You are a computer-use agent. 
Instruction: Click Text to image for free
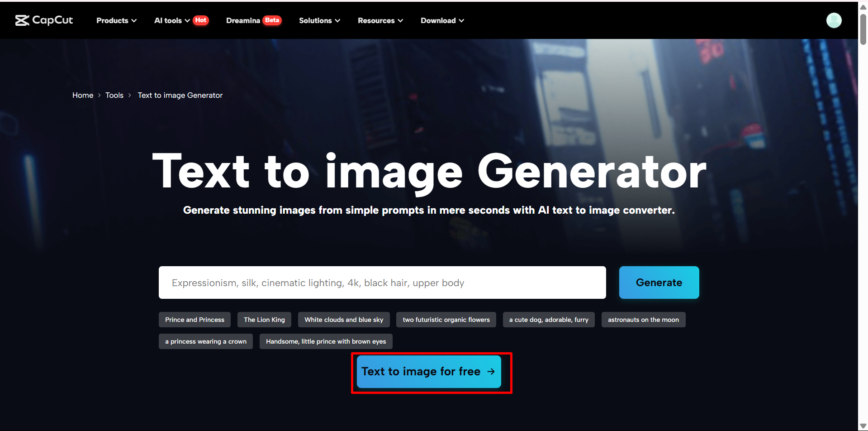(428, 371)
